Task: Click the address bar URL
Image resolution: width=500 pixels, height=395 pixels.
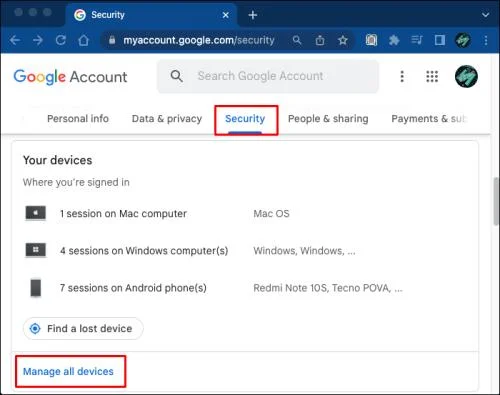Action: tap(199, 40)
